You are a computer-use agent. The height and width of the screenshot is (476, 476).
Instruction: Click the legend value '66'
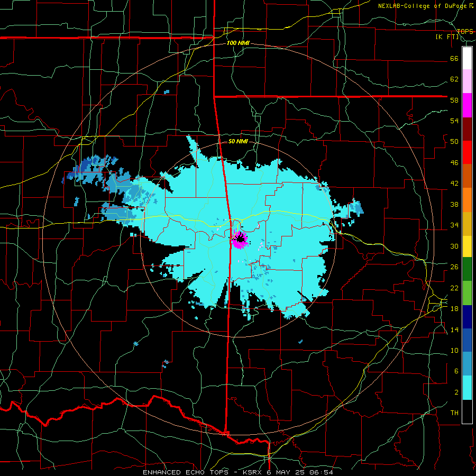pos(454,58)
